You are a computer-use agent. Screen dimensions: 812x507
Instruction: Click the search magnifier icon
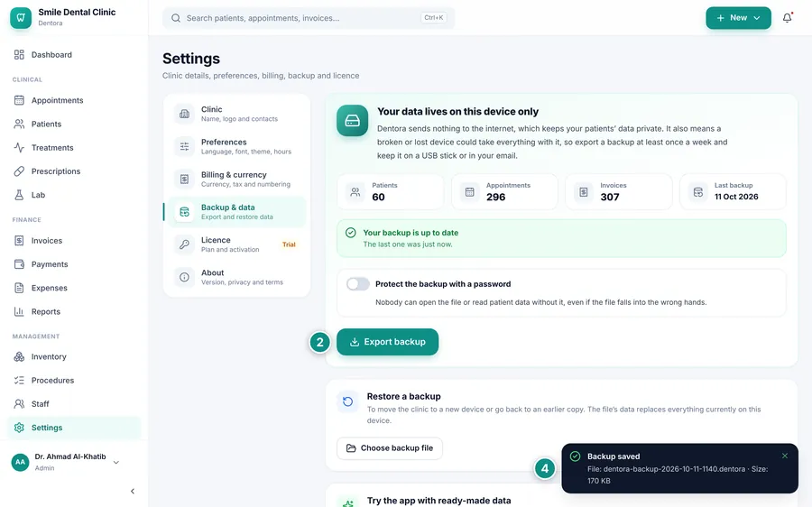[176, 18]
